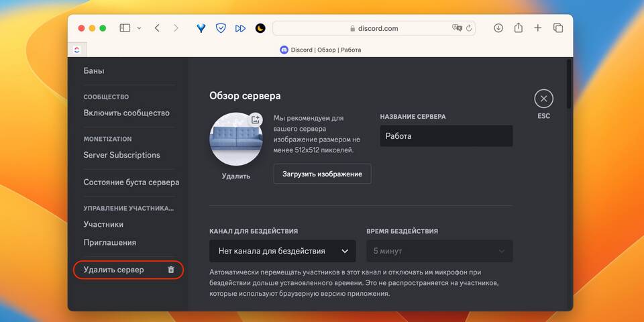Open a new tab with plus icon
The height and width of the screenshot is (322, 644).
pyautogui.click(x=537, y=28)
